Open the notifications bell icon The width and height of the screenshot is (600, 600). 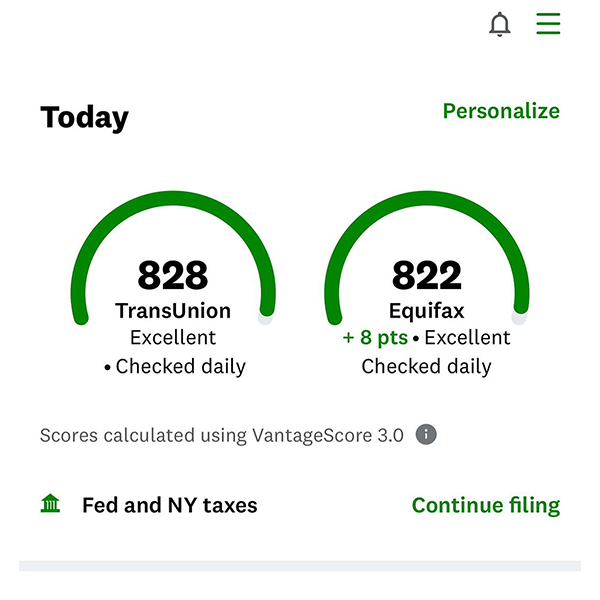point(500,24)
